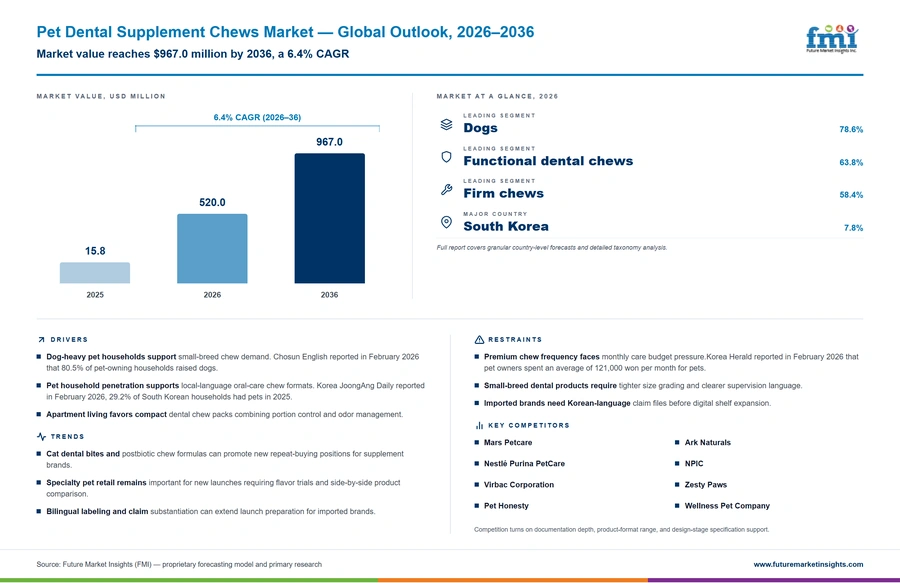Click the shield icon beside Functional dental chews
This screenshot has width=900, height=583.
click(x=447, y=157)
